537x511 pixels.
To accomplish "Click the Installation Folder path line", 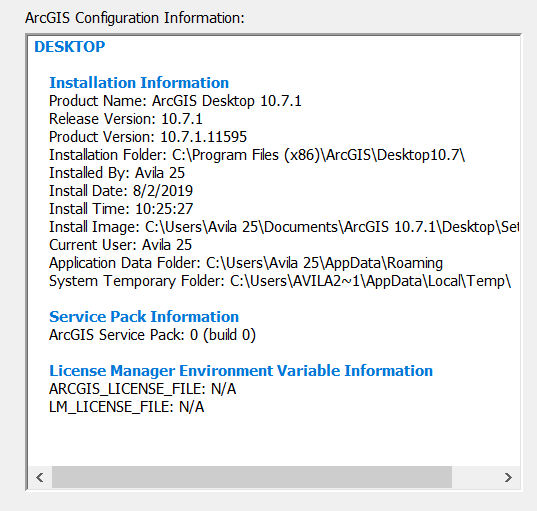I will 257,155.
